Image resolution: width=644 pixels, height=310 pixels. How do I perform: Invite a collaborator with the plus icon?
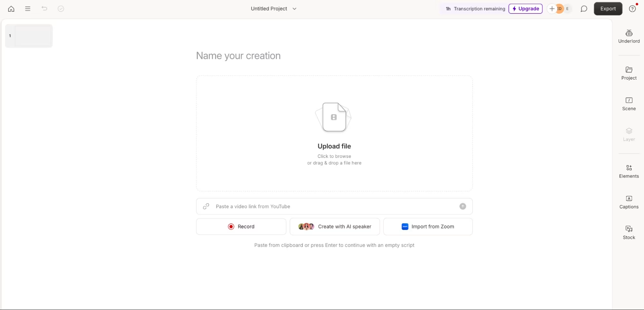coord(551,9)
